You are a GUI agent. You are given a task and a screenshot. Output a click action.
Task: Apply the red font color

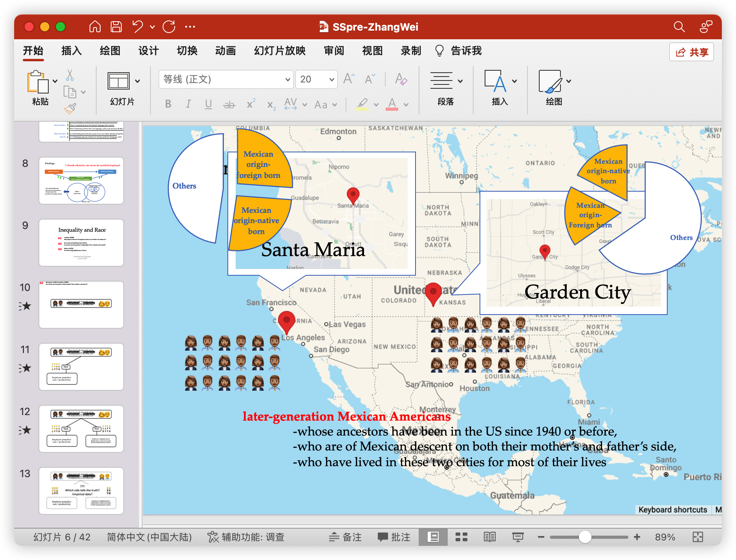(392, 104)
